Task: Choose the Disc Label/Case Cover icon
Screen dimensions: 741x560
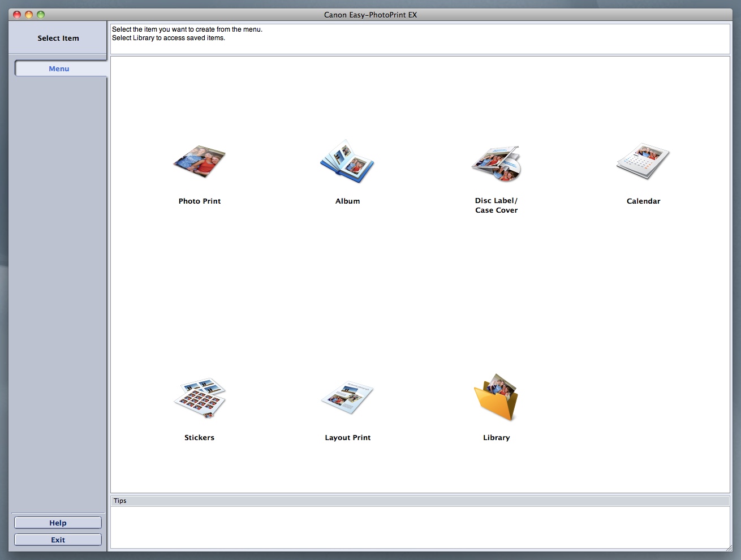Action: [x=496, y=163]
